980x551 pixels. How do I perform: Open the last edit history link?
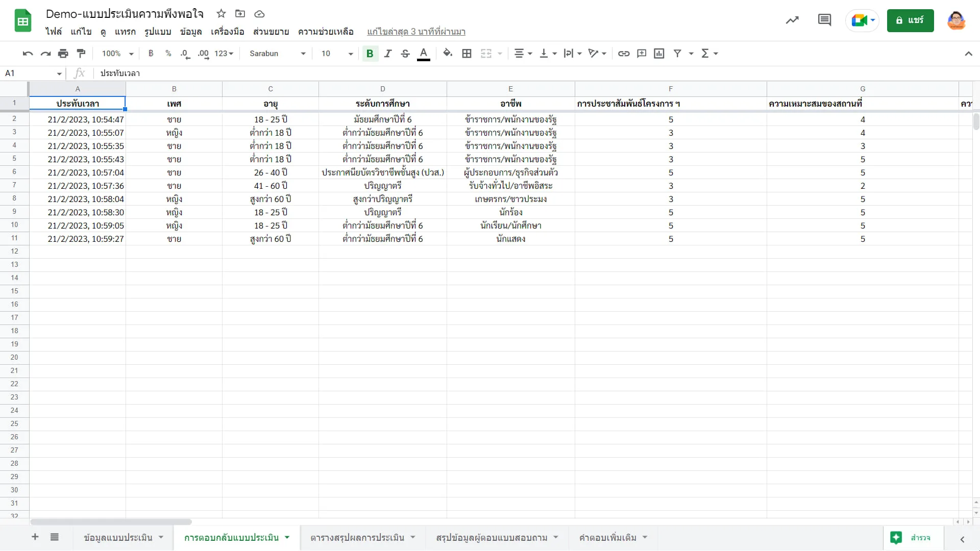click(x=416, y=32)
